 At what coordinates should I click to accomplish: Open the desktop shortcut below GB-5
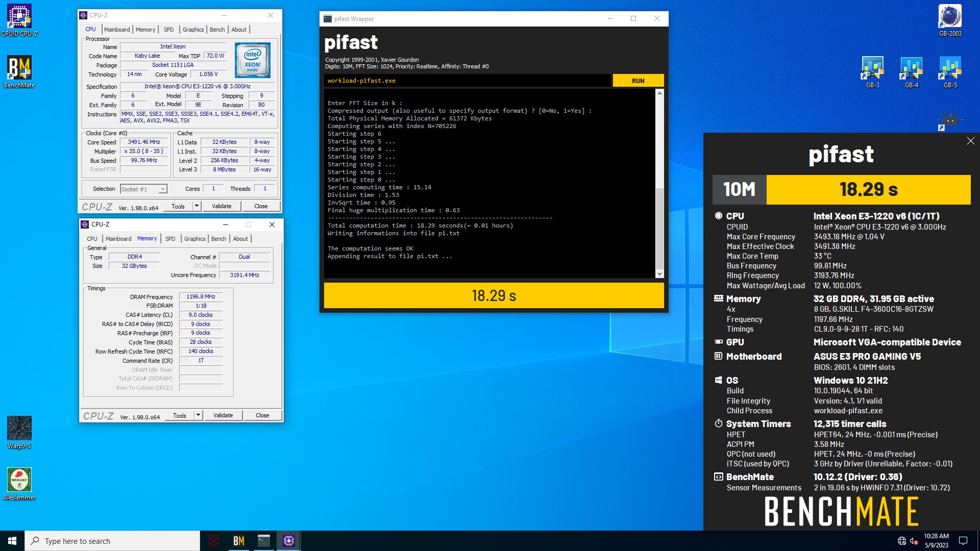949,121
